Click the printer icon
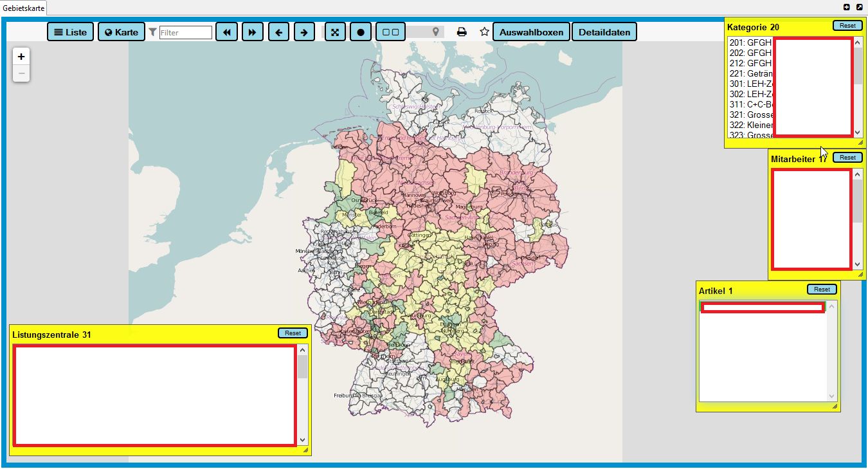The height and width of the screenshot is (469, 868). pyautogui.click(x=462, y=32)
